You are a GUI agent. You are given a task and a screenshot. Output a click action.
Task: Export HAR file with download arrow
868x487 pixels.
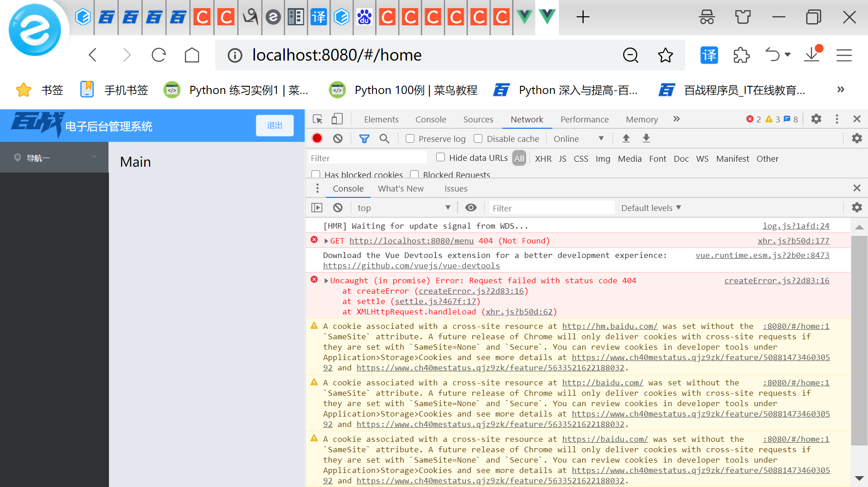click(x=646, y=138)
